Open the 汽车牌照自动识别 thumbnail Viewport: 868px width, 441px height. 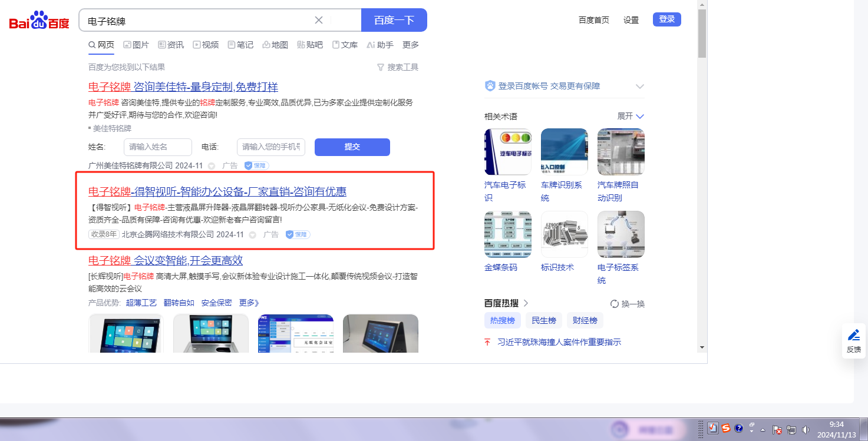pos(621,152)
